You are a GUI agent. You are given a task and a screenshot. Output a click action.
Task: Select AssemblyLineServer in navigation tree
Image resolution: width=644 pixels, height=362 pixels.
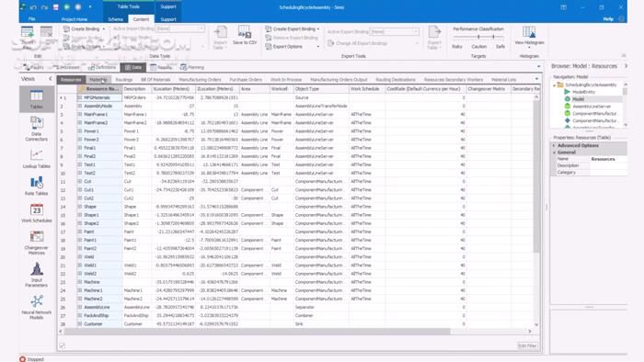[592, 107]
